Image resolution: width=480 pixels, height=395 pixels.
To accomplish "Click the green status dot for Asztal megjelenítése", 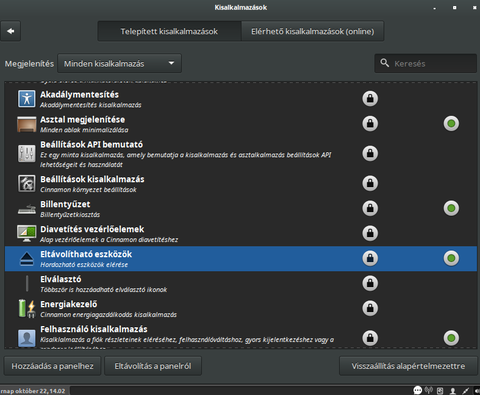I will pos(451,124).
